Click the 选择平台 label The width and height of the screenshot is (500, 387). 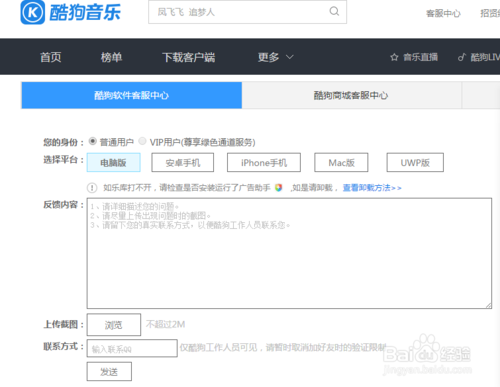[63, 160]
